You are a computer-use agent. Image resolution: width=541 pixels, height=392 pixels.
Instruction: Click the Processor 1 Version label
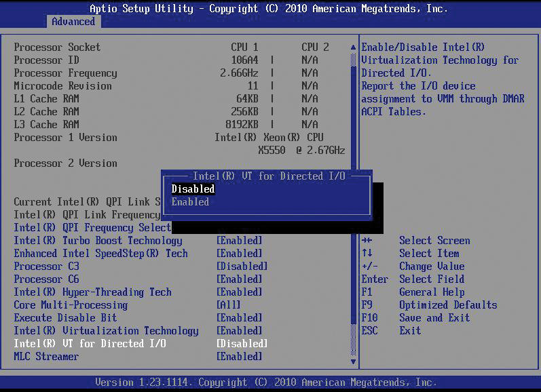(66, 137)
